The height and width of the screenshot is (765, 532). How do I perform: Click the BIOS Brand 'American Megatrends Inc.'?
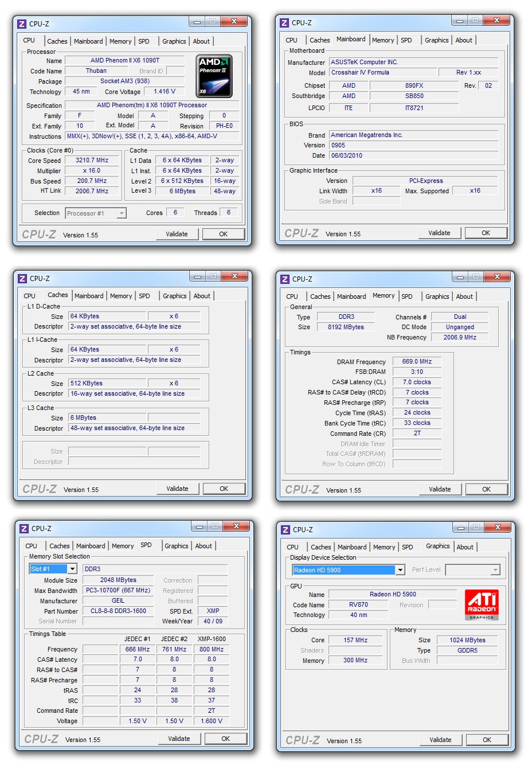click(414, 135)
